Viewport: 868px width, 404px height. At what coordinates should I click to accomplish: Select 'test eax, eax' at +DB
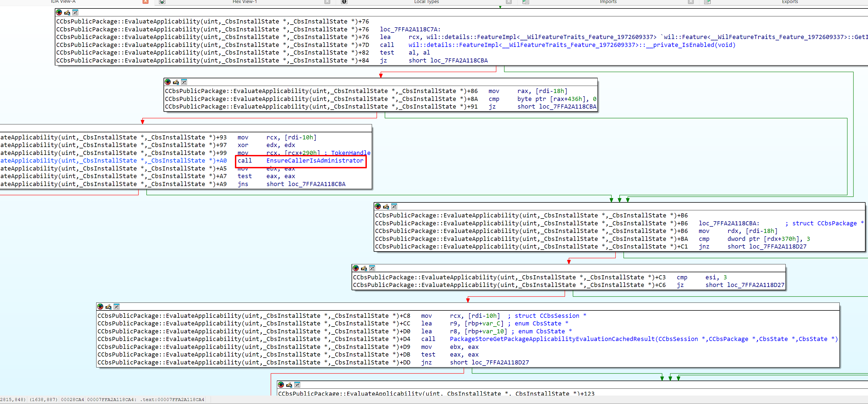point(449,355)
